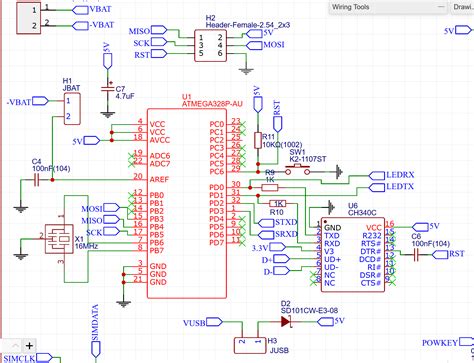
Task: Select the MOSI net port right of H2
Action: tap(254, 45)
